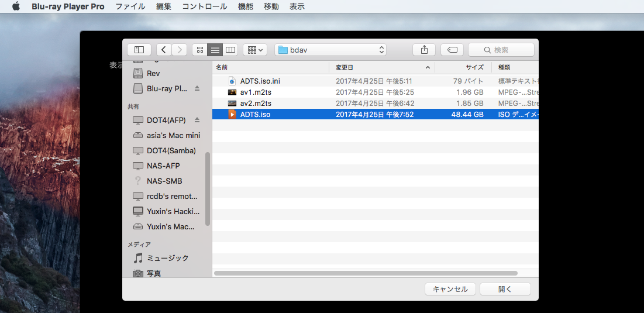This screenshot has height=313, width=644.
Task: Eject the Blu-ray Pl... volume
Action: coord(197,88)
